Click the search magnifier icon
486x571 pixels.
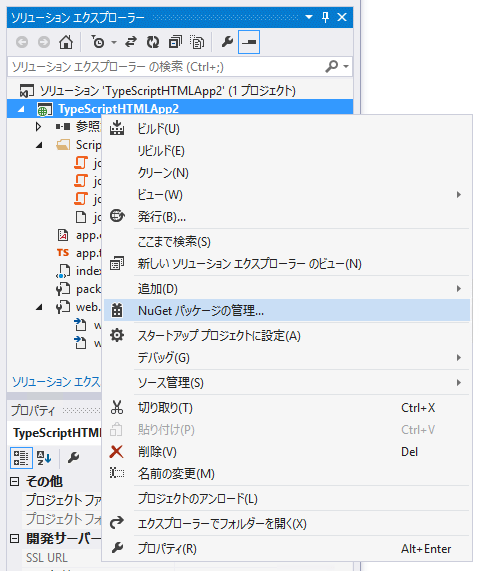click(x=332, y=66)
